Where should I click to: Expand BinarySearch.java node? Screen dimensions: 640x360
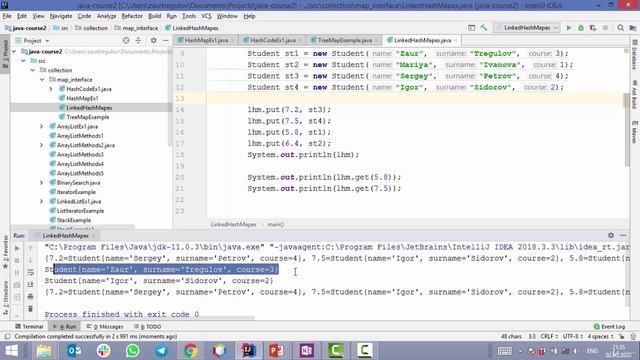coord(42,183)
